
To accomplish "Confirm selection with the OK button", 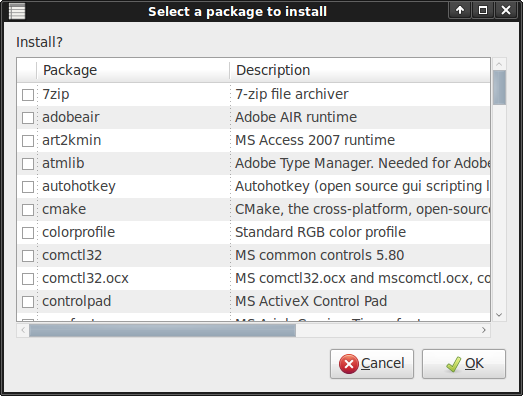I will coord(464,364).
